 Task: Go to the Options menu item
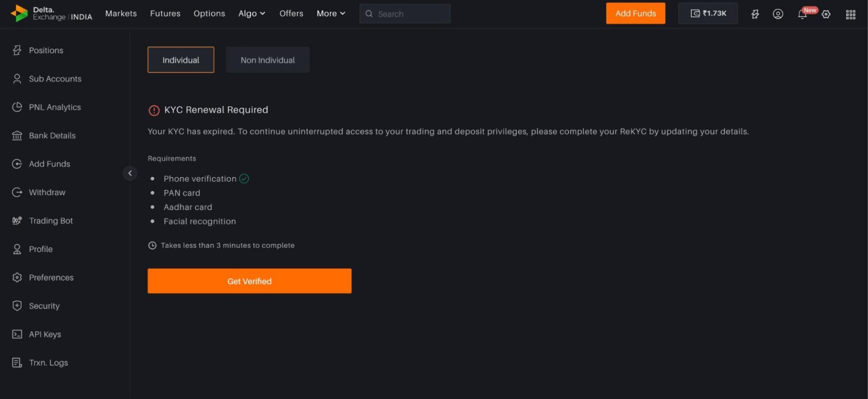209,14
